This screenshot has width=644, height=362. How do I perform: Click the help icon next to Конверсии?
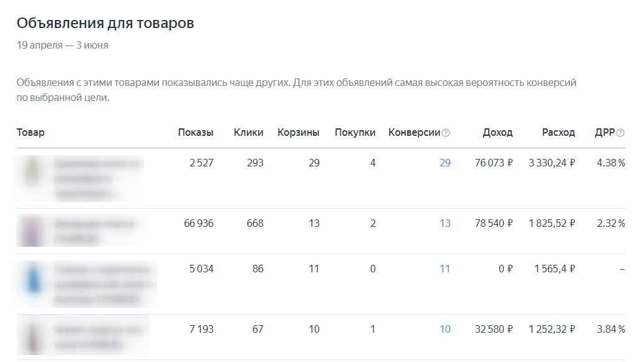point(446,133)
